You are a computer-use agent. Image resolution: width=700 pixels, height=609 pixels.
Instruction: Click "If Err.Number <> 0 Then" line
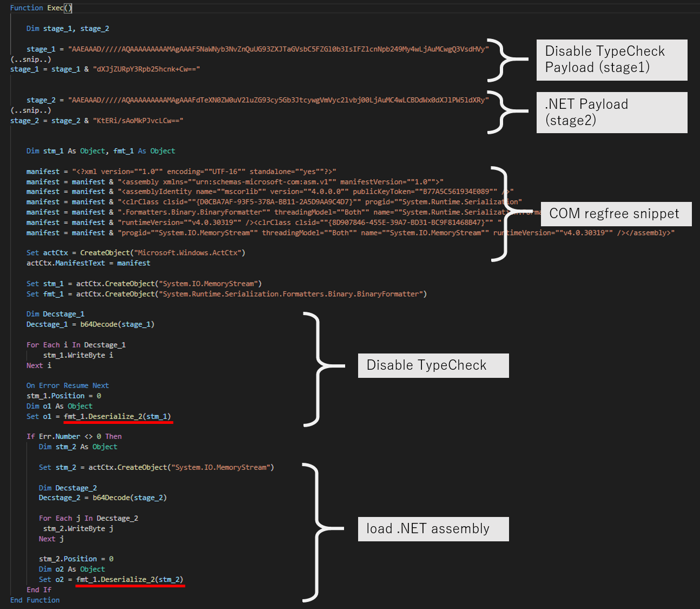click(74, 436)
